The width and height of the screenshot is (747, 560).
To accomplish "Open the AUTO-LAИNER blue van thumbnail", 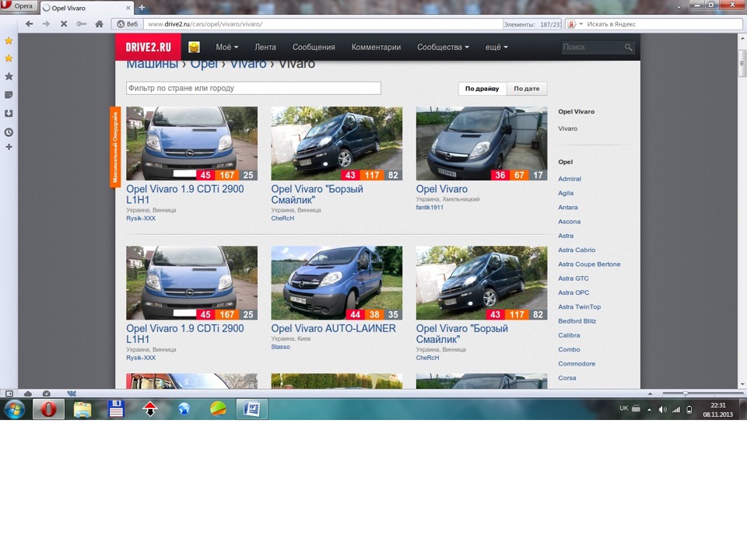I will pyautogui.click(x=336, y=283).
